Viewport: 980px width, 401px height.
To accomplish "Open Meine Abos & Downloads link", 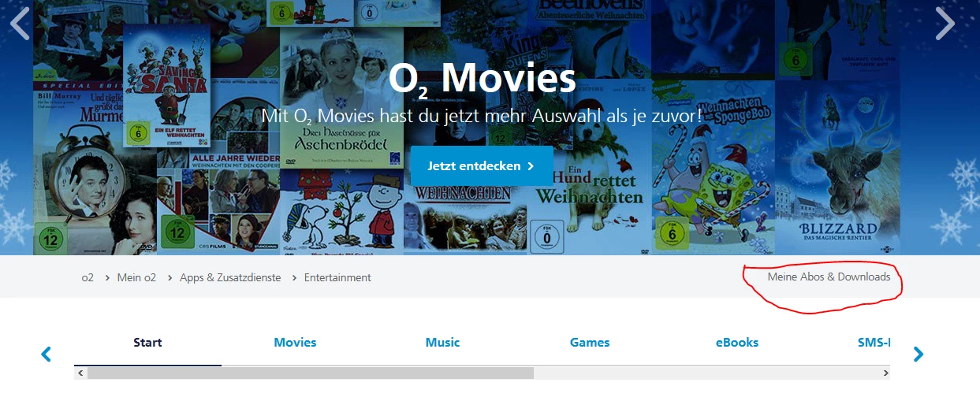I will 829,277.
